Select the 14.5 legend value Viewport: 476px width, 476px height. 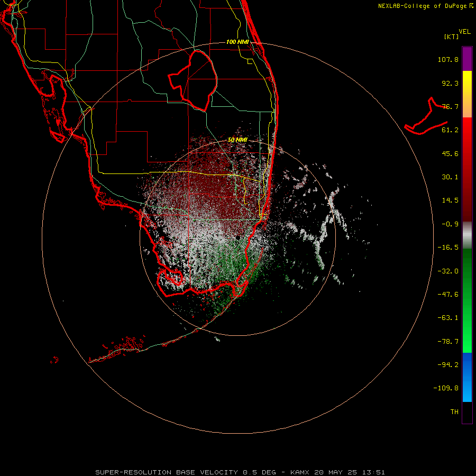point(450,200)
